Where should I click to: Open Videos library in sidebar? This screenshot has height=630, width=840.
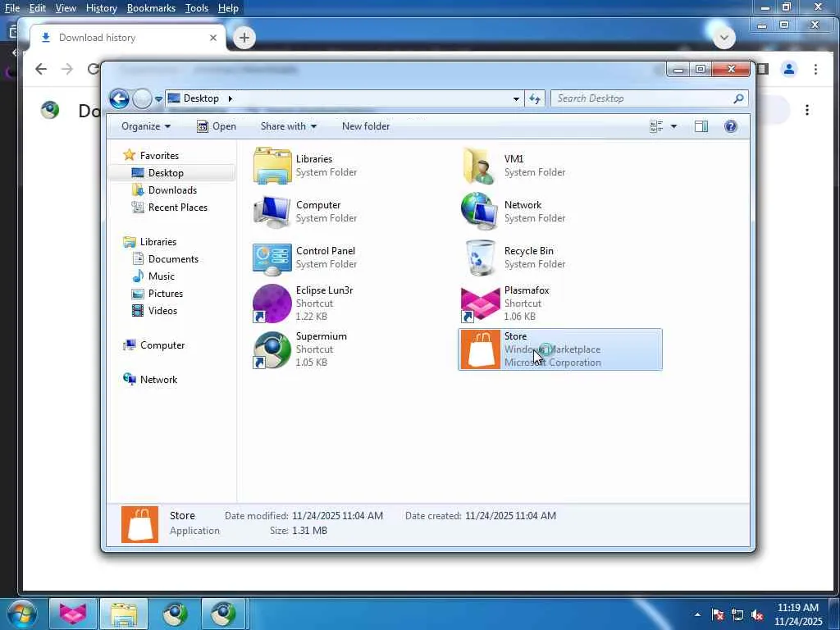coord(162,311)
